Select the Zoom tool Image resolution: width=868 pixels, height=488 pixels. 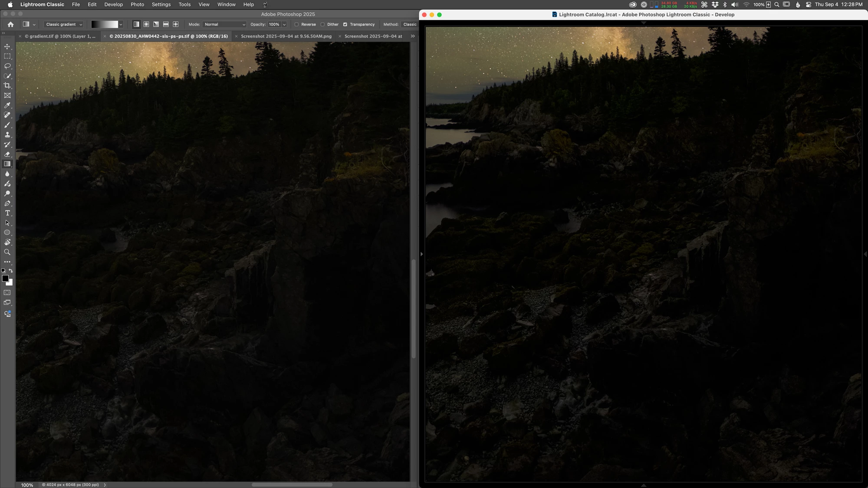point(7,252)
